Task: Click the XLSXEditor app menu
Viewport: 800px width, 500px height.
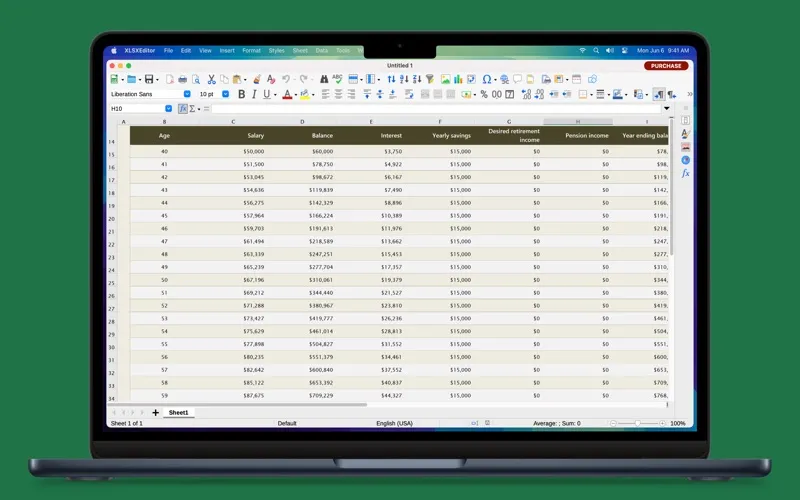Action: (x=140, y=51)
